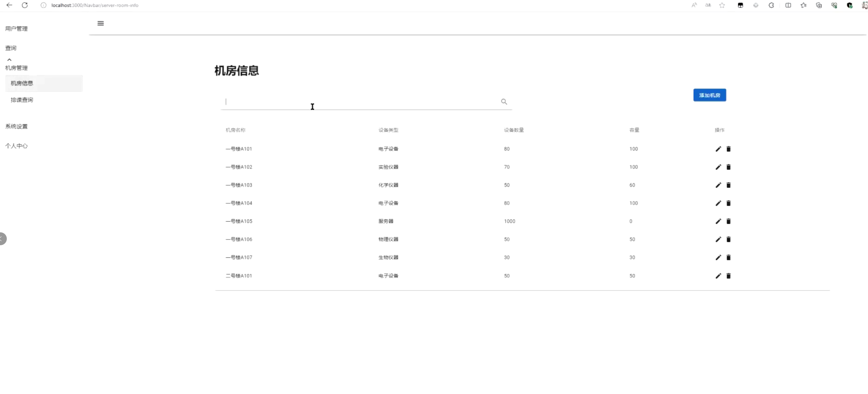The image size is (868, 394).
Task: Click the search input field
Action: click(x=359, y=102)
